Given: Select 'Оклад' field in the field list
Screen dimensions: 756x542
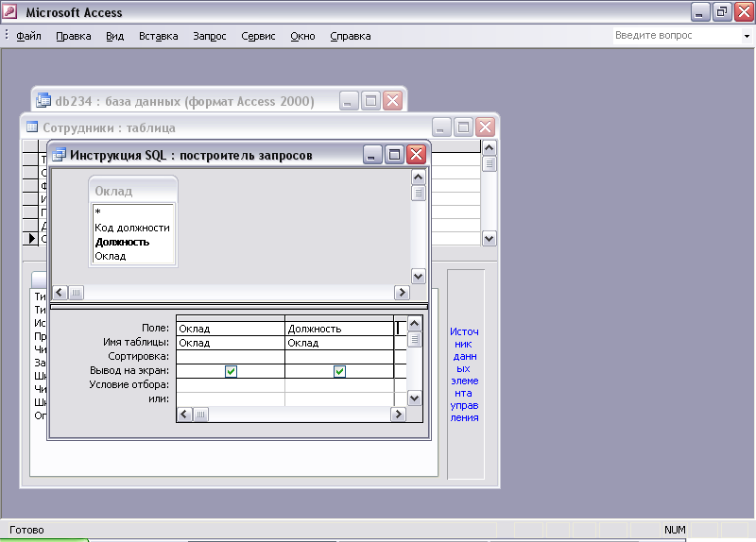Looking at the screenshot, I should 111,256.
